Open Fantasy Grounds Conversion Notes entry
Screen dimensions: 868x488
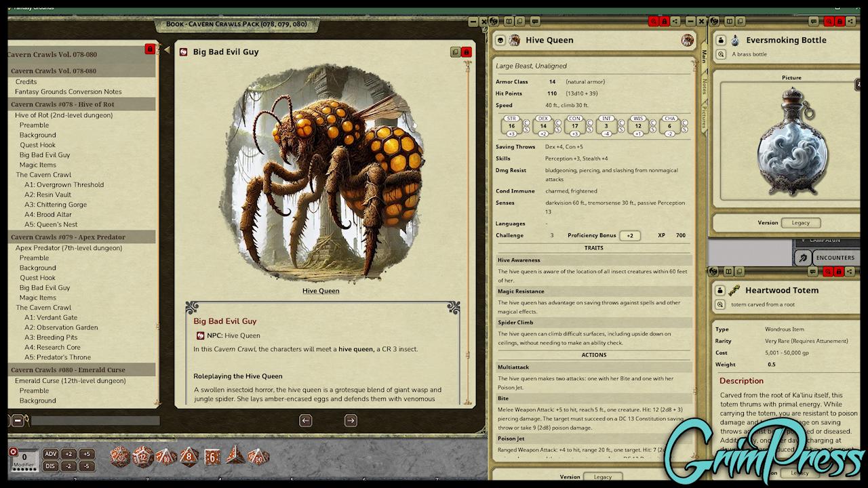coord(68,91)
